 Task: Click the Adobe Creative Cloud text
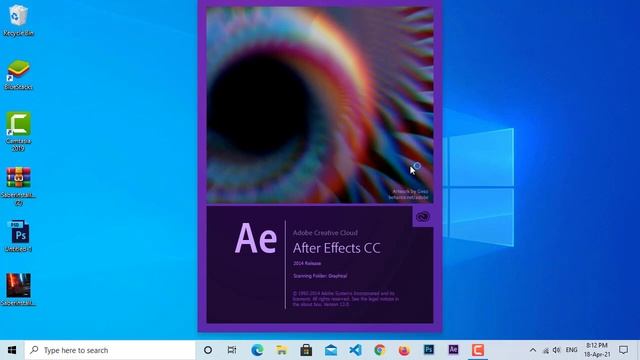pos(325,233)
